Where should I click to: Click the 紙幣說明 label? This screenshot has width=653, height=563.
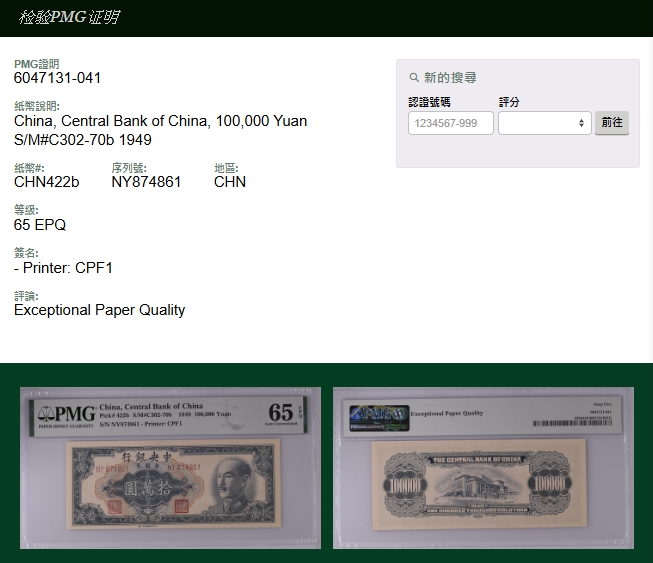[x=37, y=106]
